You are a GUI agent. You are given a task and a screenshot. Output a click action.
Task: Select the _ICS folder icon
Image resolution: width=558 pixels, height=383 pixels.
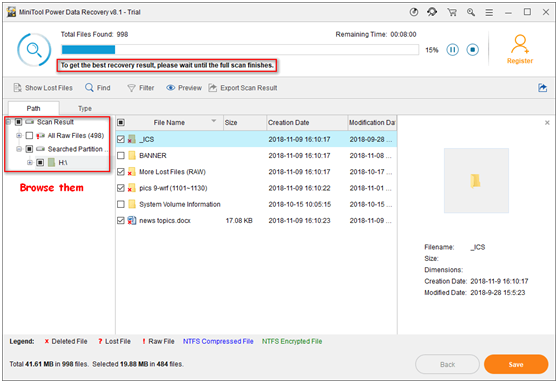coord(132,139)
